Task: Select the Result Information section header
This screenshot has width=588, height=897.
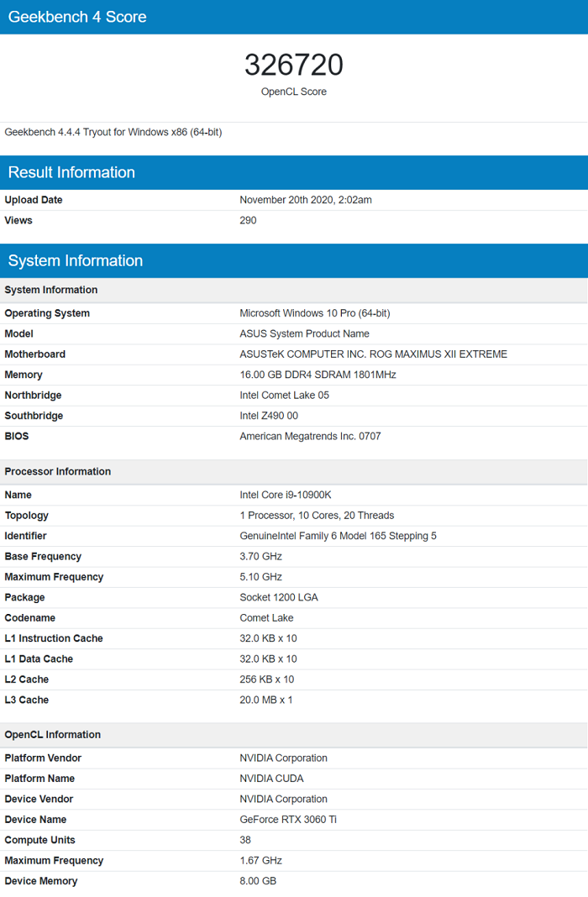Action: [x=71, y=172]
